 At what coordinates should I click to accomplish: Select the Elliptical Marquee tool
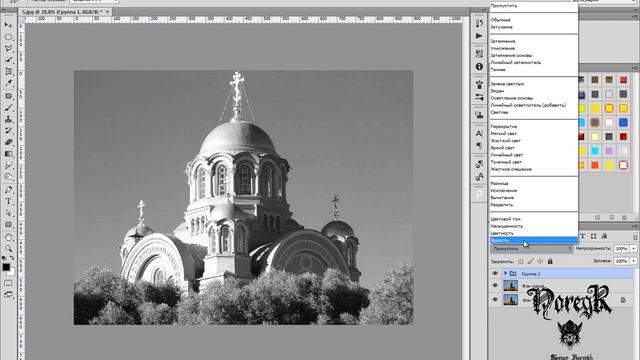8,37
